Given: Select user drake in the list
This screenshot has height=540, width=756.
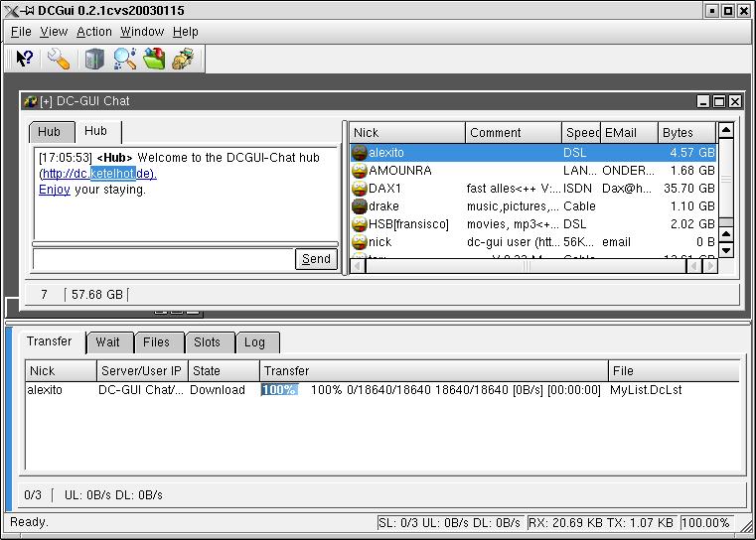Looking at the screenshot, I should [x=532, y=206].
